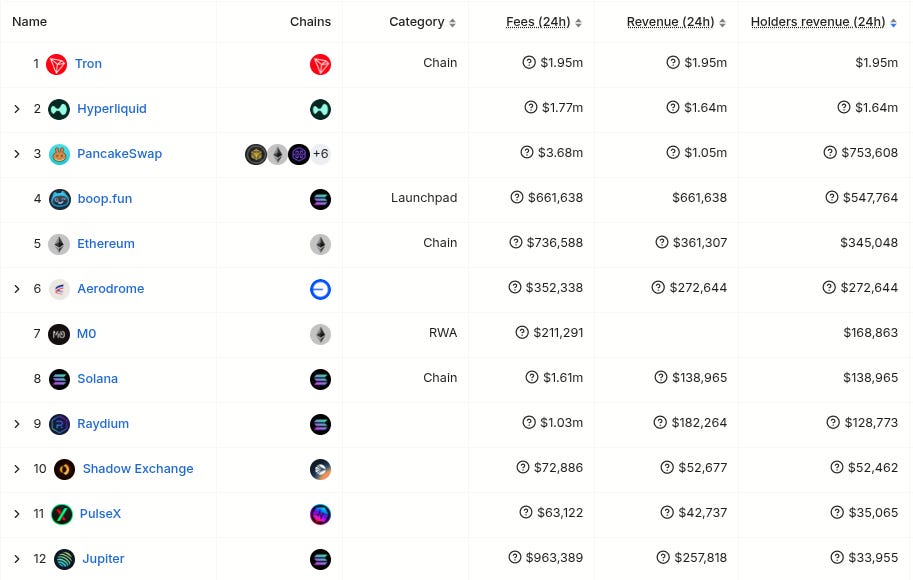Sort by Category column header
This screenshot has height=580, width=913.
(422, 22)
